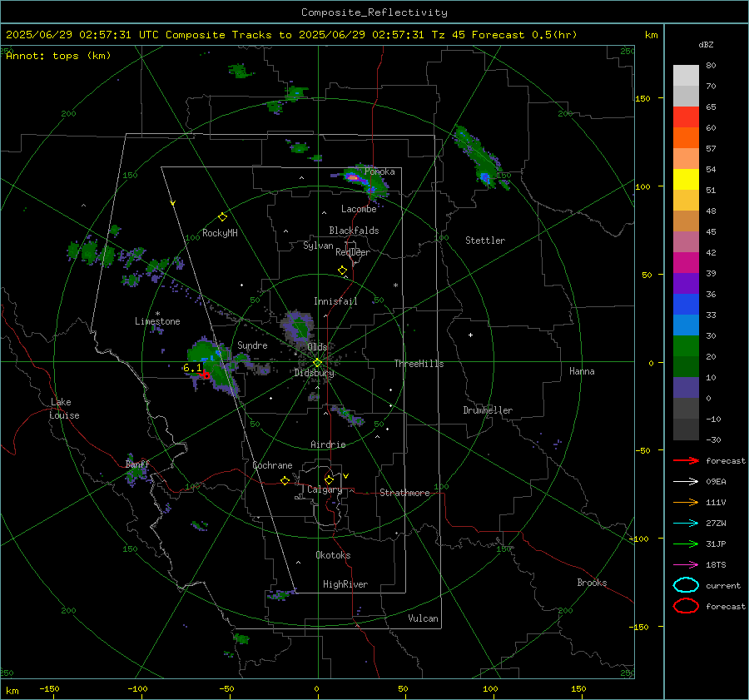
Task: Click the HighRiver label
Action: 345,584
